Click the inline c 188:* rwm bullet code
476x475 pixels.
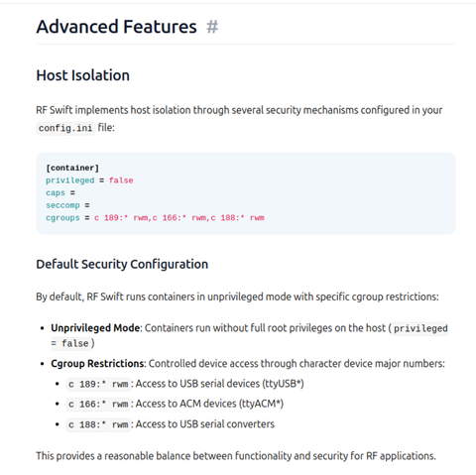pyautogui.click(x=98, y=424)
